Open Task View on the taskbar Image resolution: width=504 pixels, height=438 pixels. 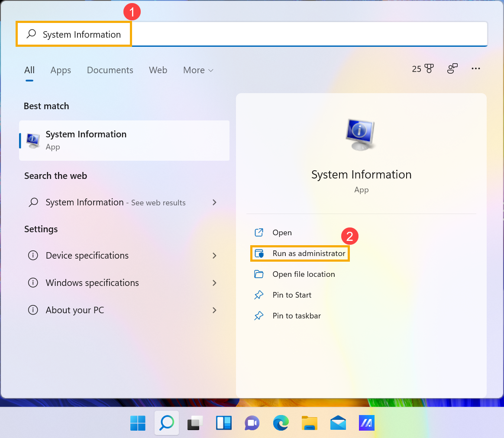[195, 423]
